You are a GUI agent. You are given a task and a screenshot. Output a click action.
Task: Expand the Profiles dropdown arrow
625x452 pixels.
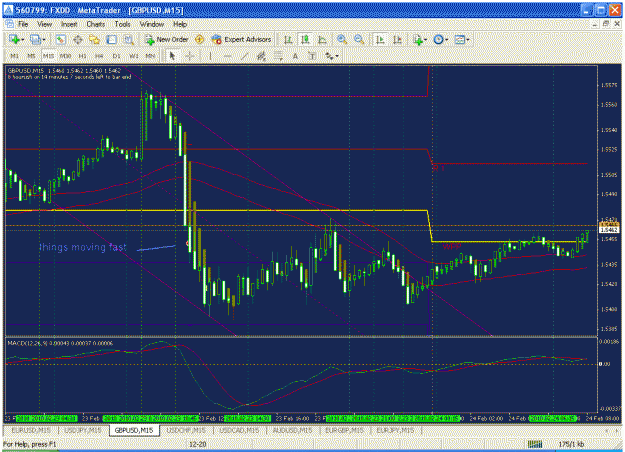pos(43,39)
